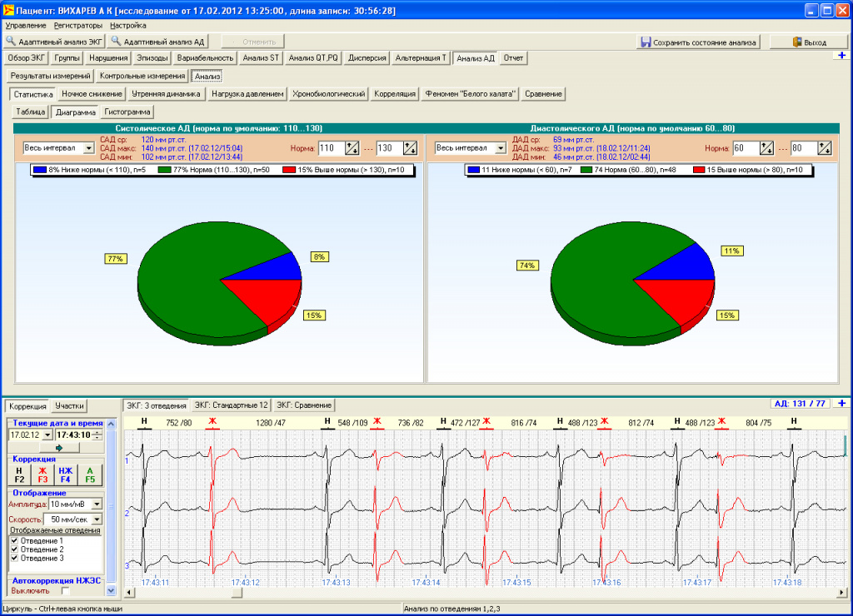Open the Феномен "Белого халата" tab
The width and height of the screenshot is (853, 616).
coord(470,94)
